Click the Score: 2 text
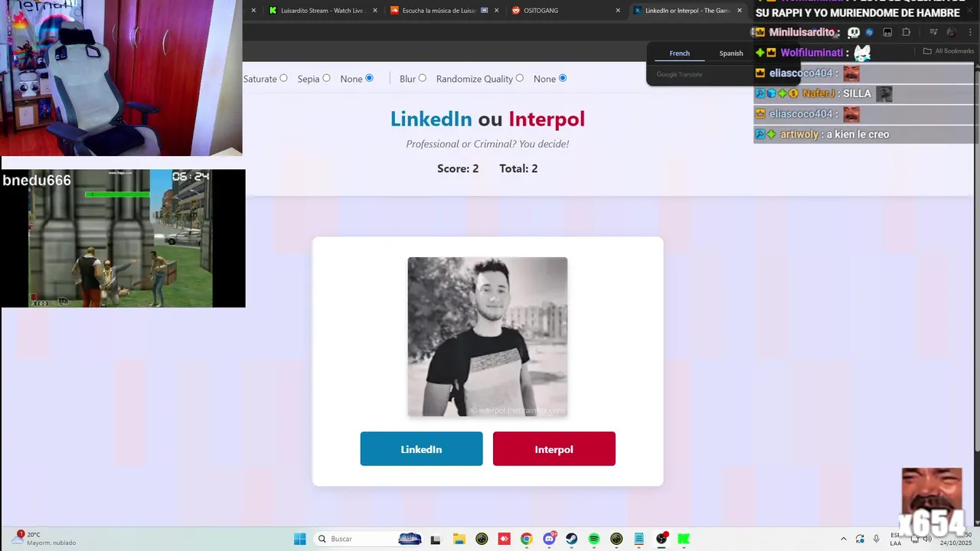The image size is (980, 551). [458, 168]
